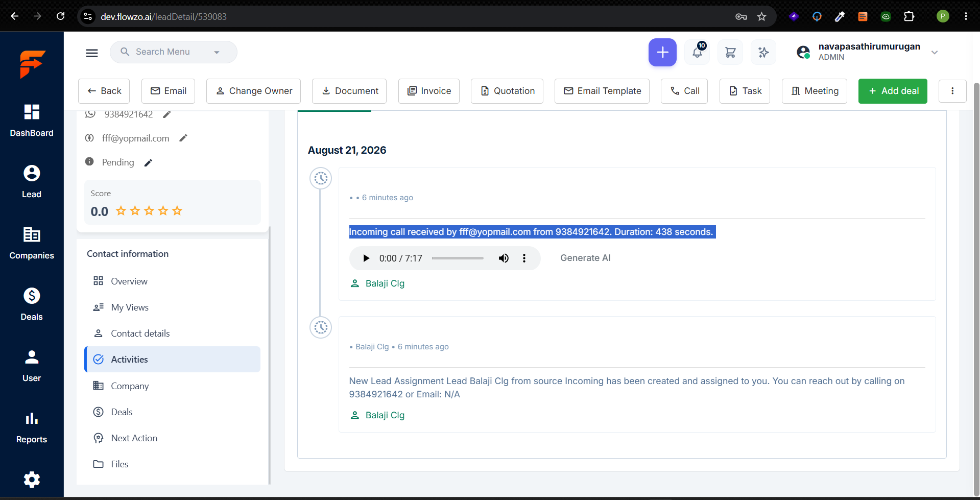Click Generate AI for the call
The width and height of the screenshot is (980, 500).
click(585, 258)
